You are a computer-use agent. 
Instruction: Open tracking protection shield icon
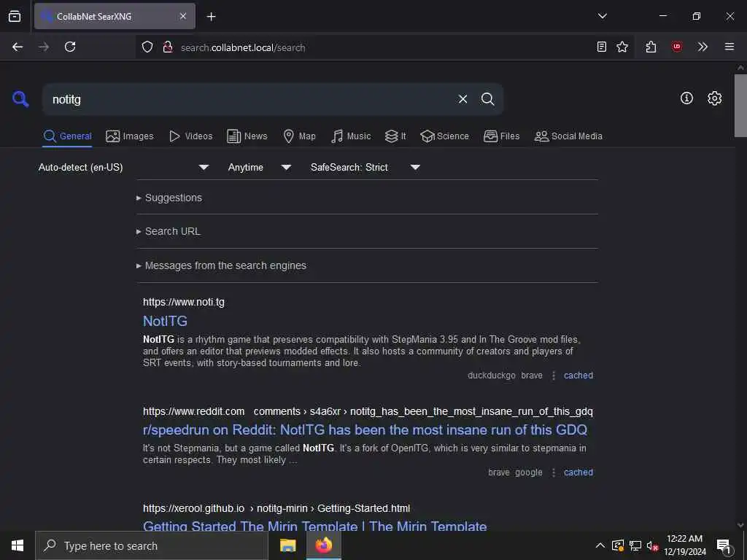147,47
